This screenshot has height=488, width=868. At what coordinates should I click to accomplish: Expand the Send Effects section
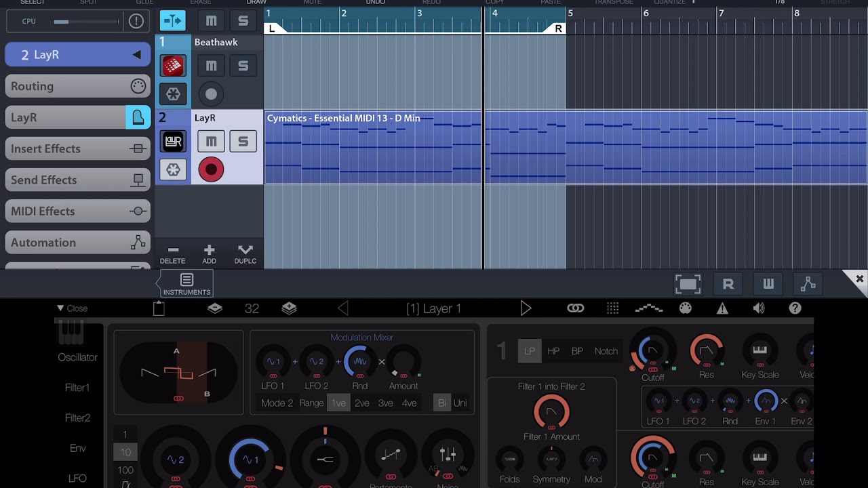[78, 180]
